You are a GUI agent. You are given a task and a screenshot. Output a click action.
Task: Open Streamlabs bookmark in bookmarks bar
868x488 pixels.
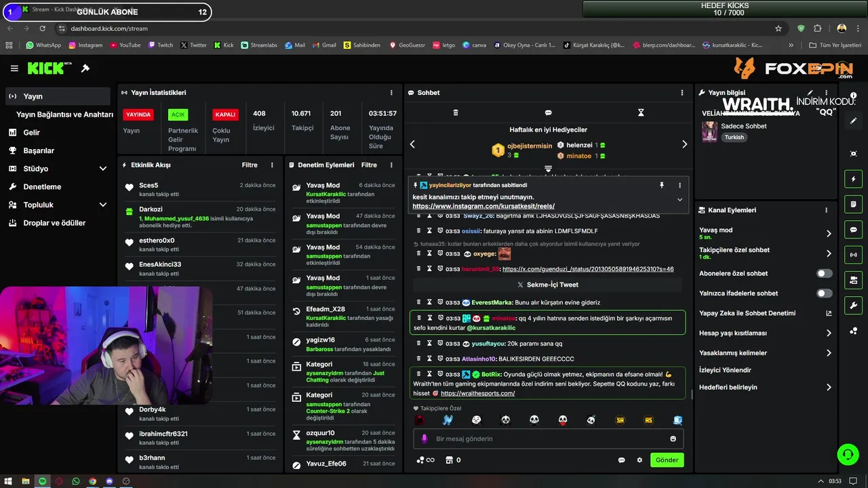[259, 45]
